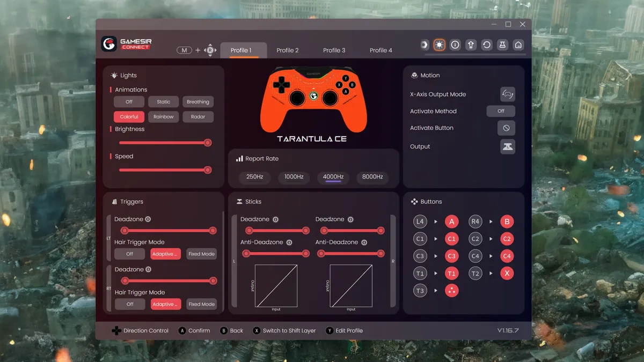Click the info icon beside RT Deadzone
This screenshot has height=362, width=644.
(148, 269)
